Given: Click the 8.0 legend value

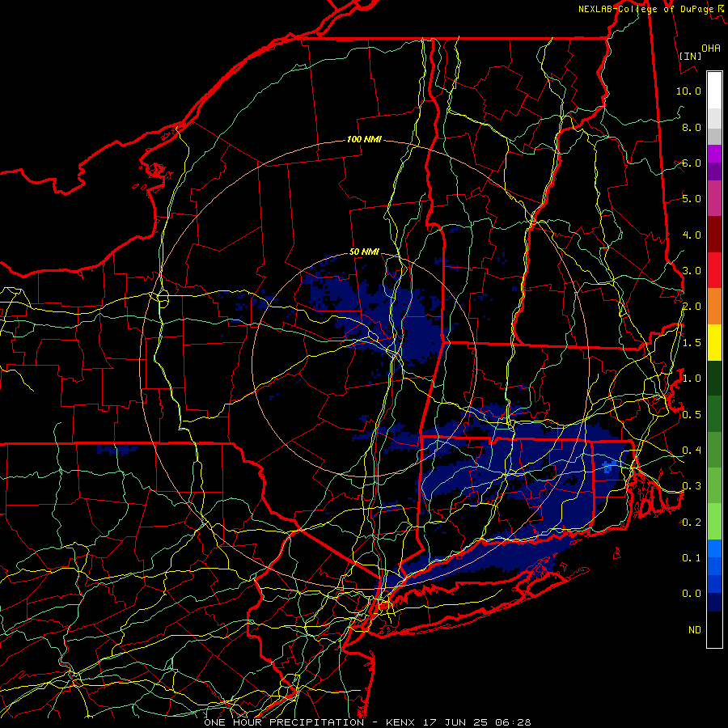Looking at the screenshot, I should tap(692, 127).
